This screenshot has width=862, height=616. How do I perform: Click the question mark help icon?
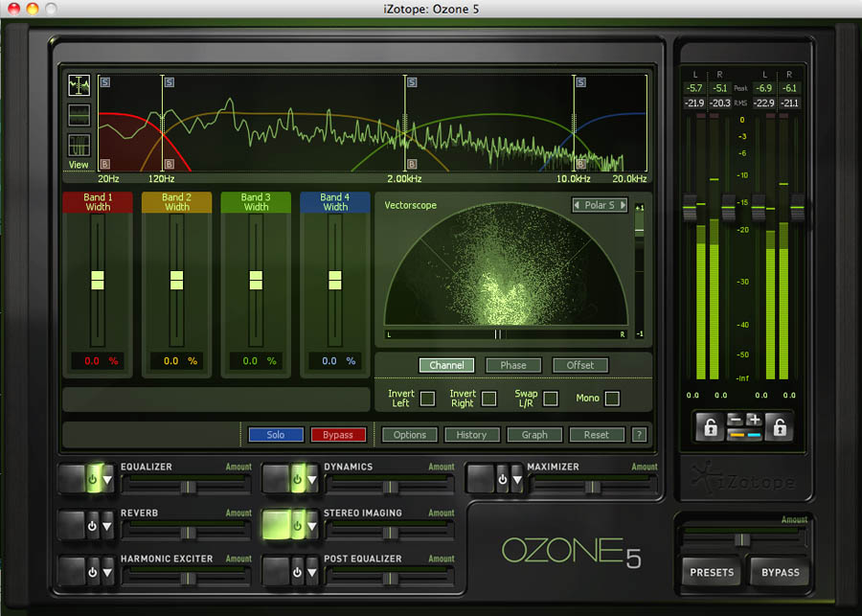pos(639,435)
